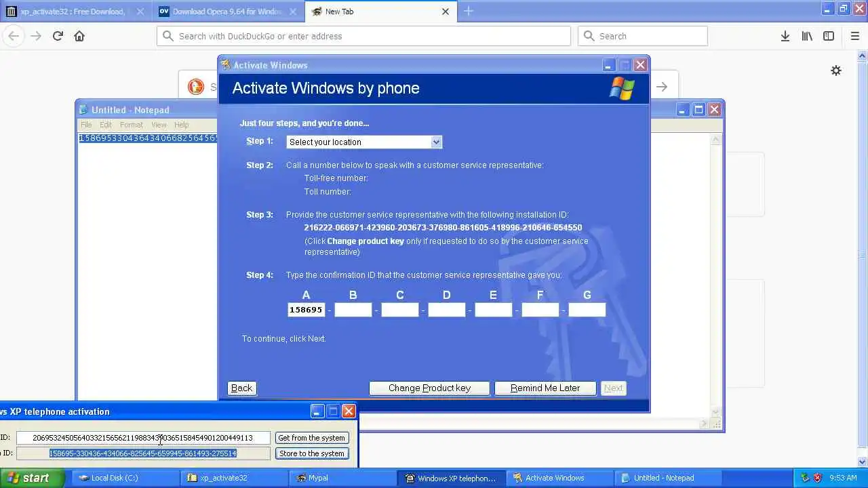Open new tab settings gear icon
This screenshot has height=488, width=868.
(x=836, y=70)
